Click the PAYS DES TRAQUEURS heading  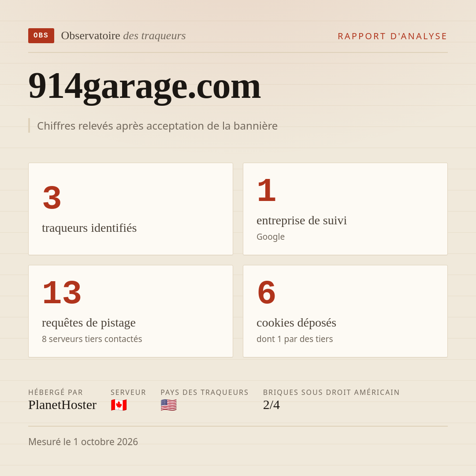tap(205, 392)
